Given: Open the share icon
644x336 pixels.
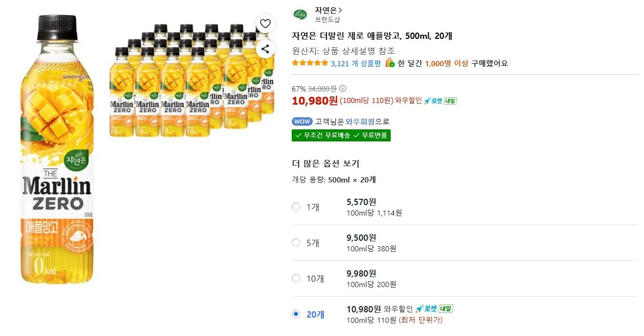Looking at the screenshot, I should click(x=265, y=48).
